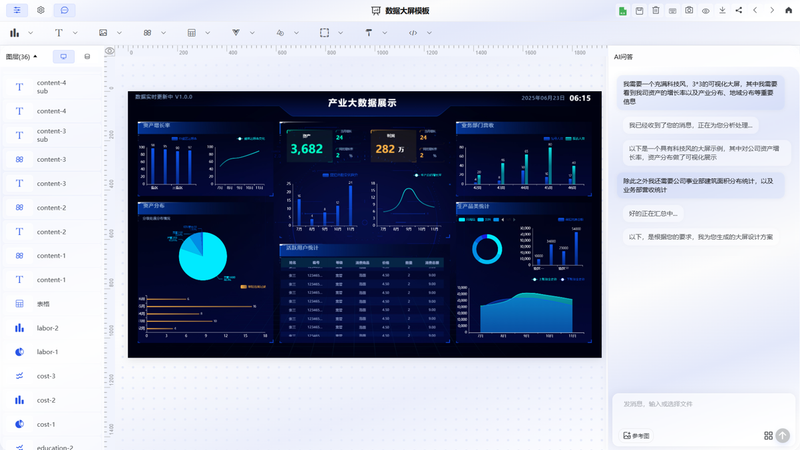Screen dimensions: 800x450
Task: Open the table component tool
Action: 192,33
